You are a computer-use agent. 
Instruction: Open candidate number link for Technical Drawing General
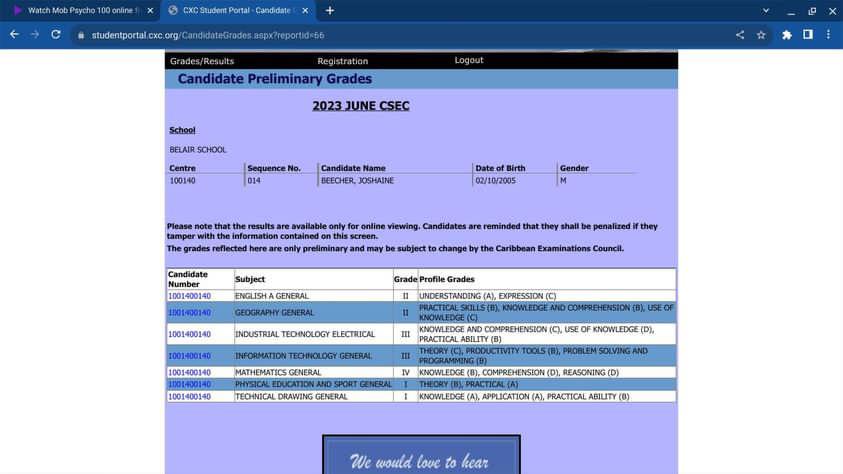(x=189, y=397)
